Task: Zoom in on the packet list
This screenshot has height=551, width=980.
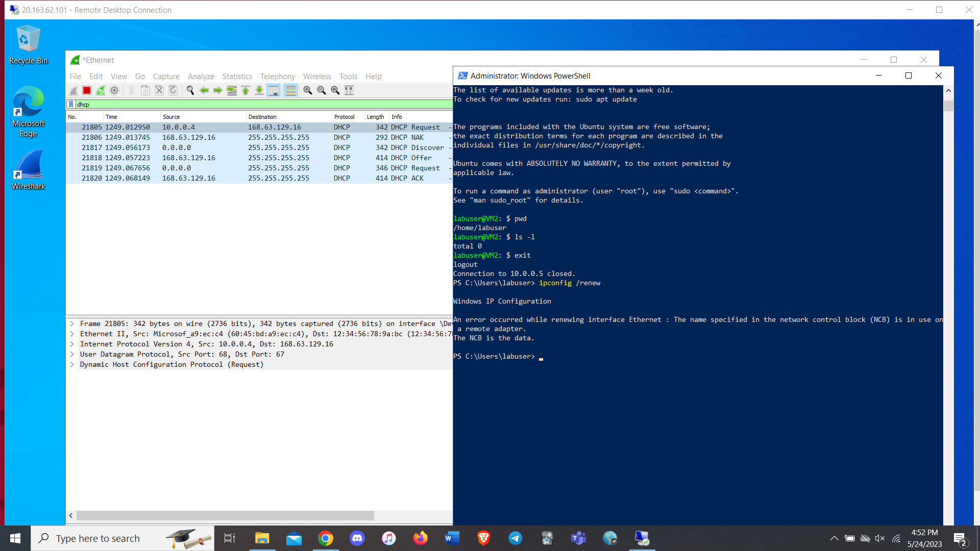Action: click(307, 90)
